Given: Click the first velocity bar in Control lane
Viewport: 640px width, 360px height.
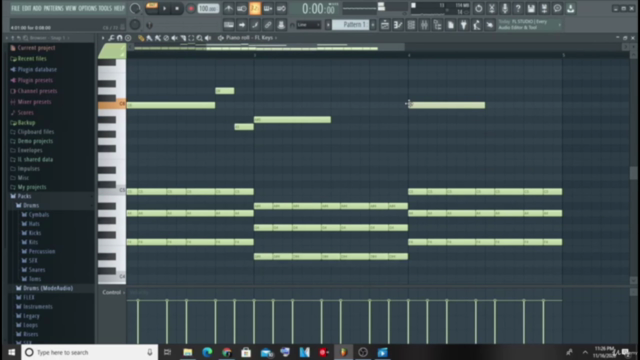Looking at the screenshot, I should 138,321.
